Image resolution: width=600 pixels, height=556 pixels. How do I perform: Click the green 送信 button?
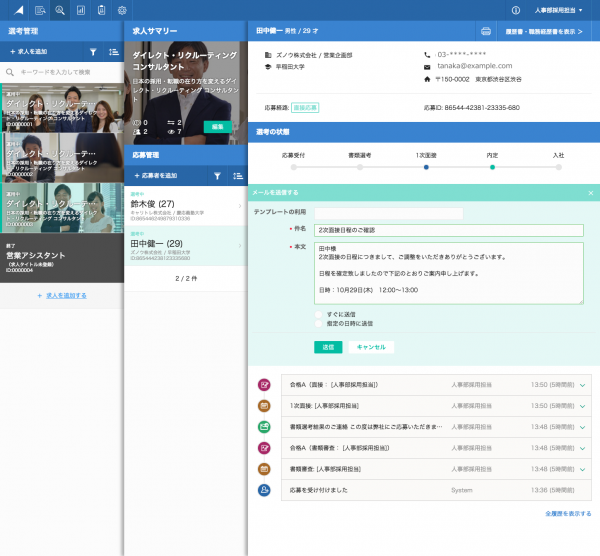tap(328, 347)
